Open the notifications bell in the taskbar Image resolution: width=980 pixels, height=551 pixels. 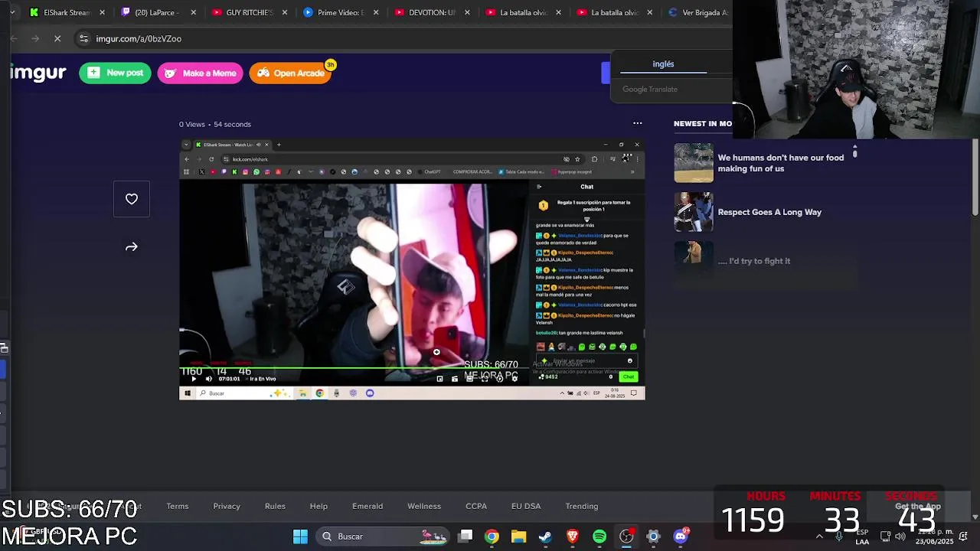[x=963, y=536]
